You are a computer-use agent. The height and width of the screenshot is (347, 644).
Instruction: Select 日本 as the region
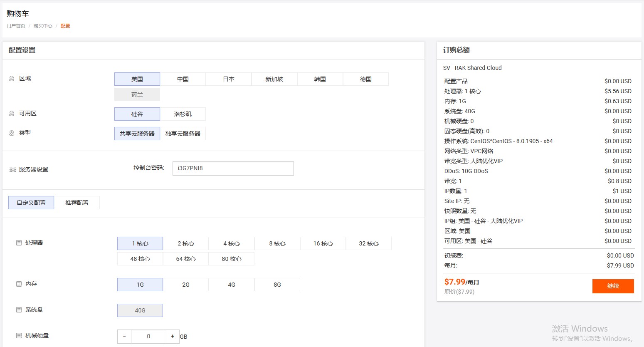click(x=228, y=79)
